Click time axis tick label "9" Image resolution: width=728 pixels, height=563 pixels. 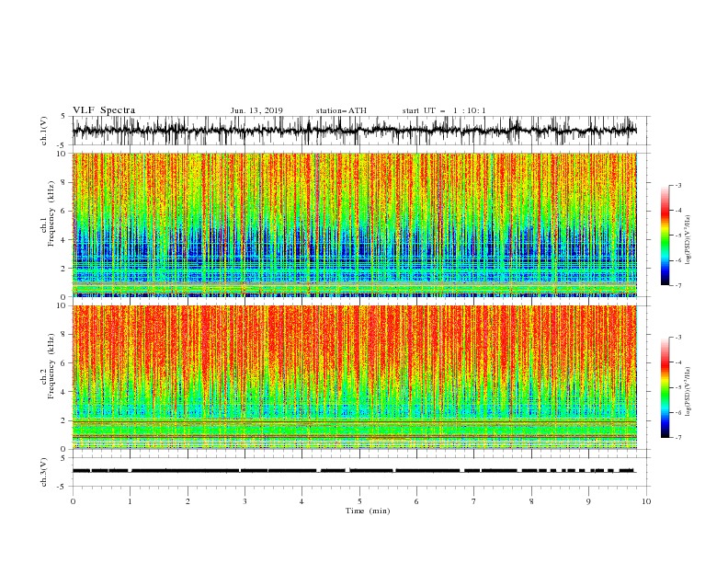point(588,501)
